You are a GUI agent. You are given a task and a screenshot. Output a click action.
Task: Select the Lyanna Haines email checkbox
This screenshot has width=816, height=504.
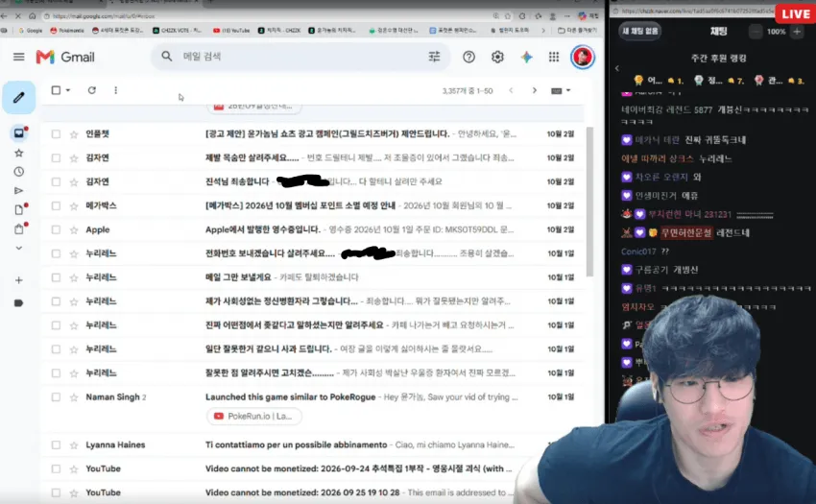[x=56, y=445]
